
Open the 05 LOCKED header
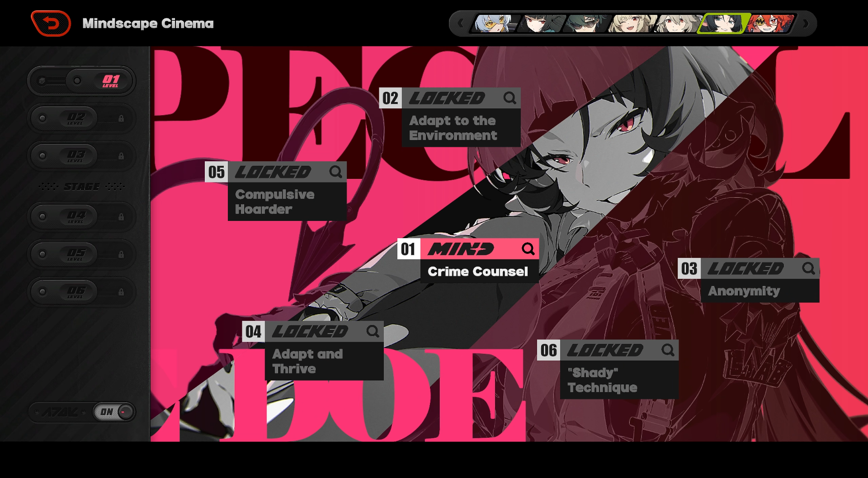click(276, 172)
